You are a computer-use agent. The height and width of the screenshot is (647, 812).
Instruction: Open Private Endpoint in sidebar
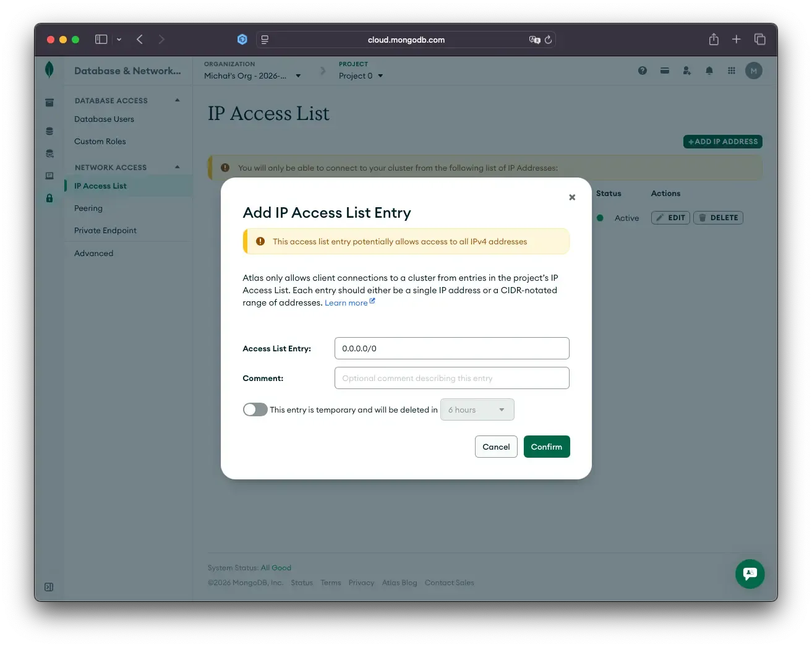click(105, 230)
